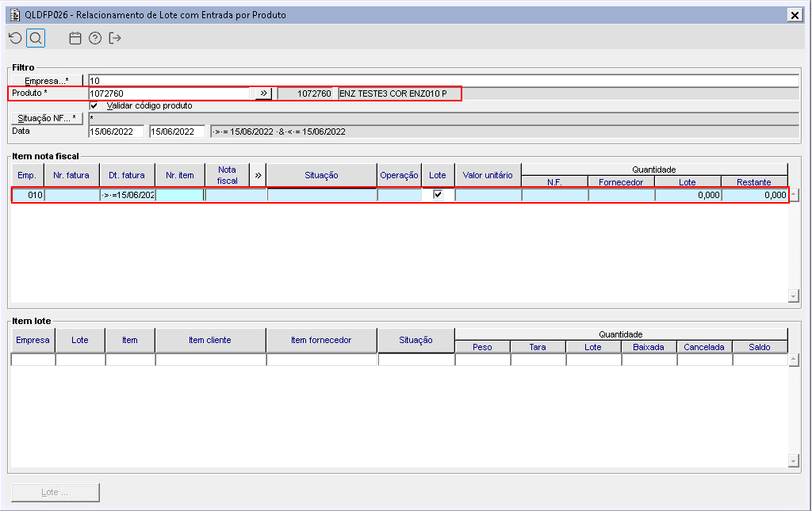Click the Item cliente column header
The height and width of the screenshot is (511, 812).
click(210, 341)
